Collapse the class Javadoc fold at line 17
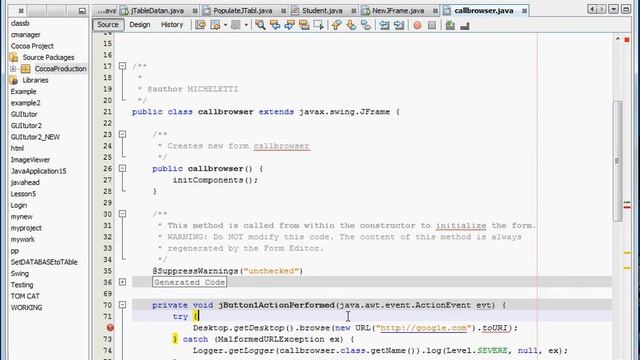Image resolution: width=640 pixels, height=360 pixels. point(122,66)
